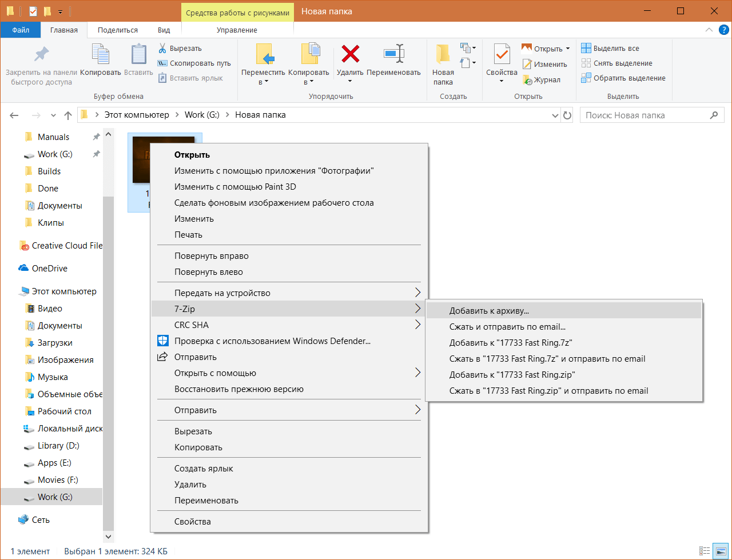Open Movies (F:) drive in sidebar

(58, 480)
